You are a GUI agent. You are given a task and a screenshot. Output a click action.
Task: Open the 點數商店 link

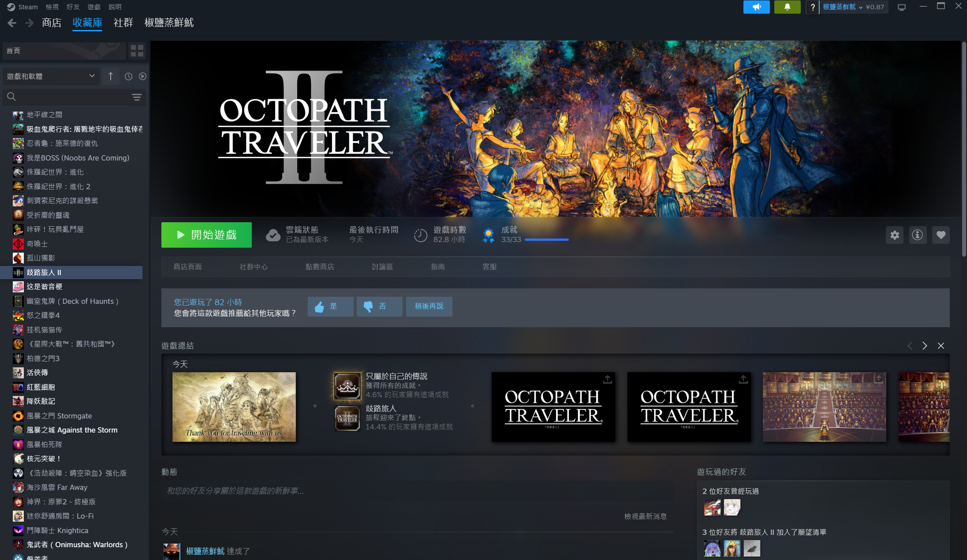click(x=320, y=267)
